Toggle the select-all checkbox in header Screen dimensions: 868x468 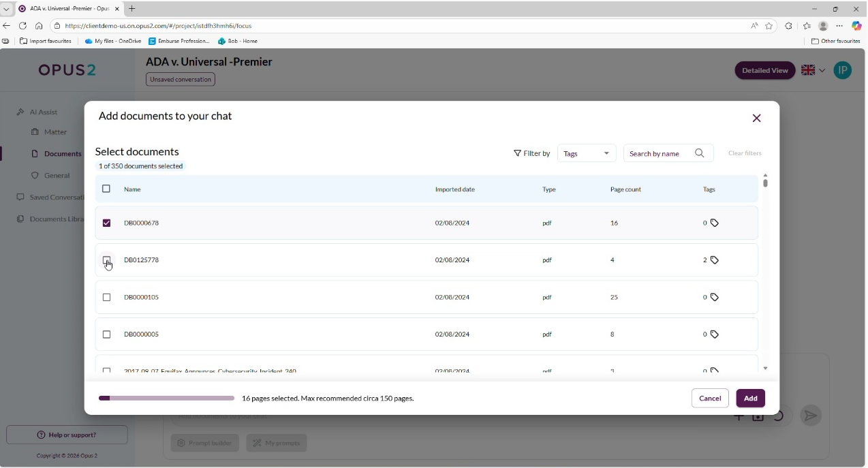click(x=106, y=189)
